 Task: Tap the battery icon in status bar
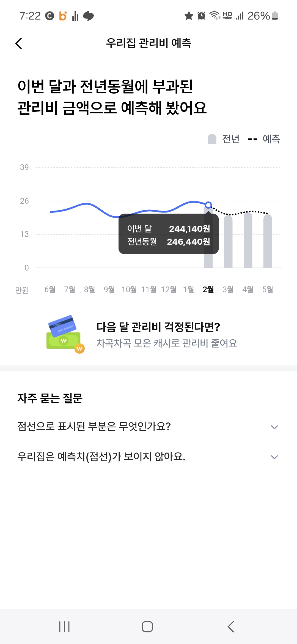click(x=275, y=16)
